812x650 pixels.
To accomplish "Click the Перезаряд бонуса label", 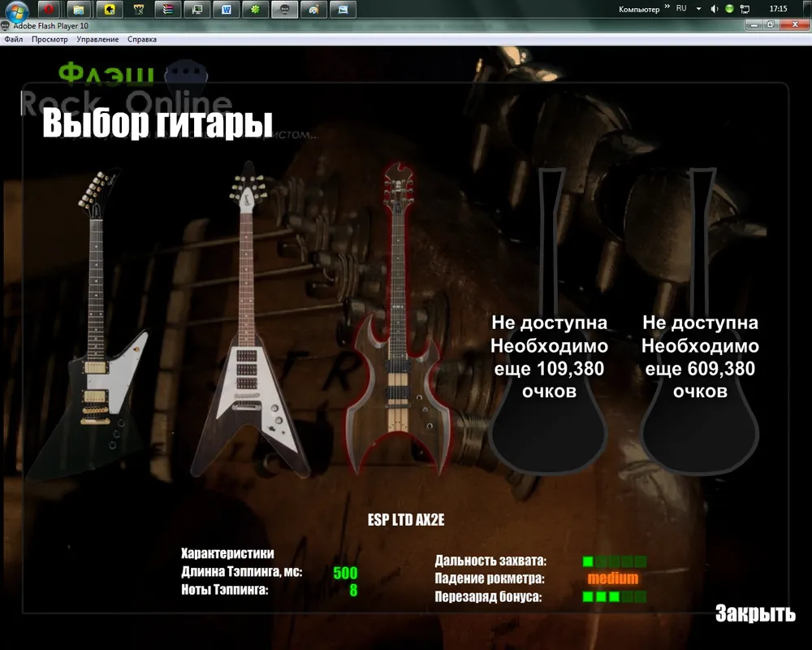I will point(488,596).
